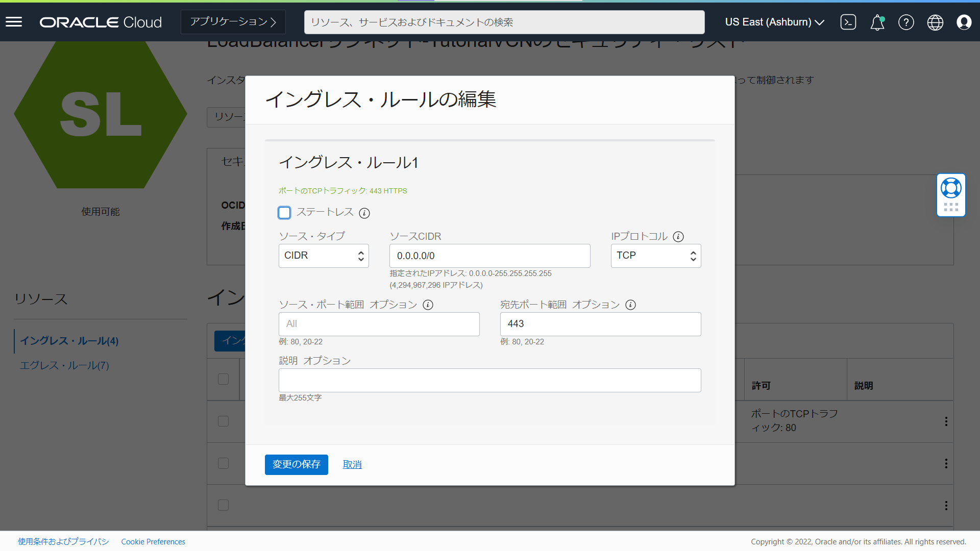The height and width of the screenshot is (551, 980).
Task: Click the 宛先ポート範囲 field showing 443
Action: (600, 324)
